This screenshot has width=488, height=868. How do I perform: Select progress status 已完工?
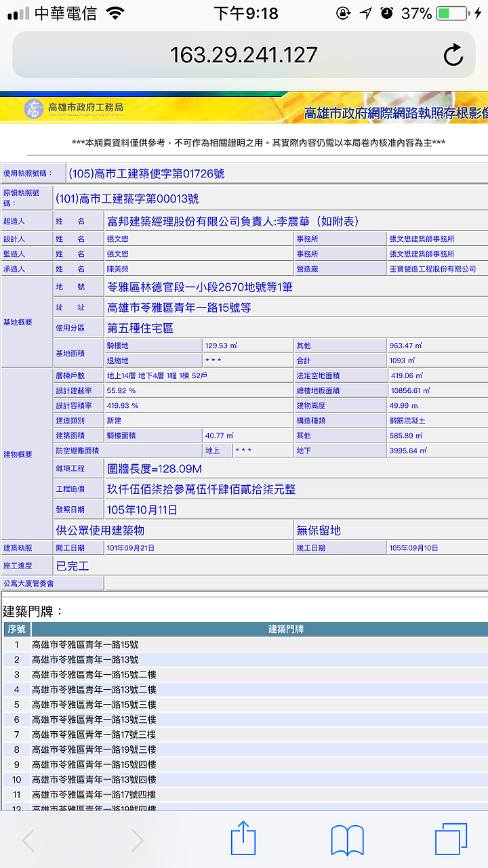pos(73,565)
